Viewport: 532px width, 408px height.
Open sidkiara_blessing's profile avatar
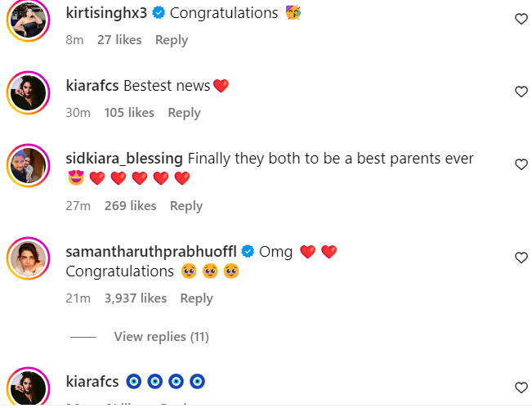click(25, 164)
